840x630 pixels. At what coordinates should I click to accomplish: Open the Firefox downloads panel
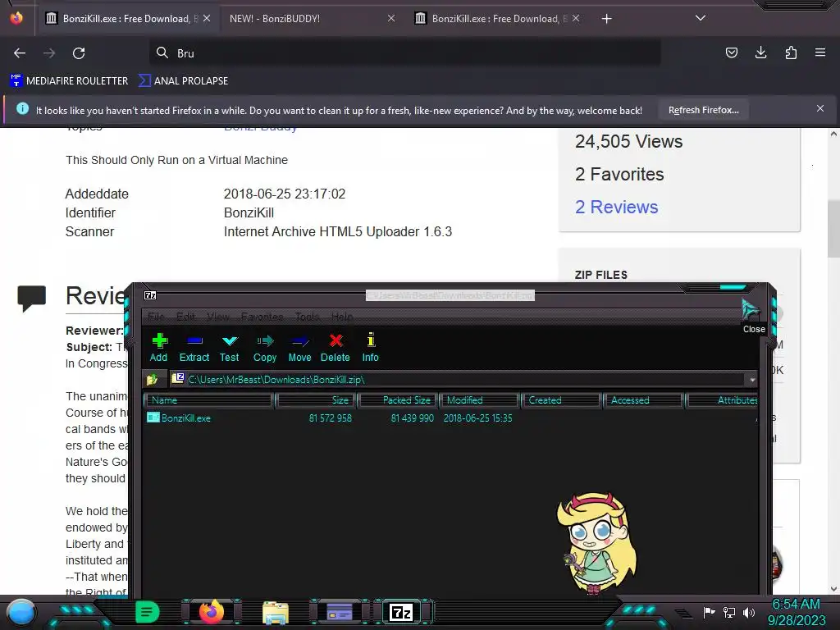tap(760, 52)
